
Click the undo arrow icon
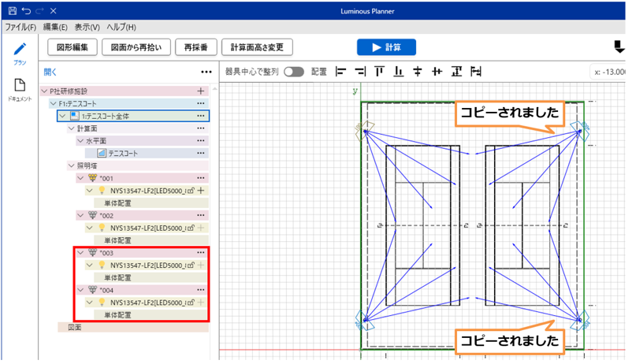point(25,11)
